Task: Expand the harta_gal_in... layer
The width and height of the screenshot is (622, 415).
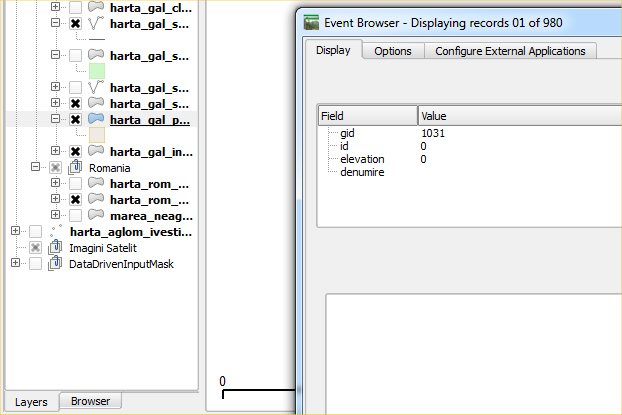Action: click(56, 151)
